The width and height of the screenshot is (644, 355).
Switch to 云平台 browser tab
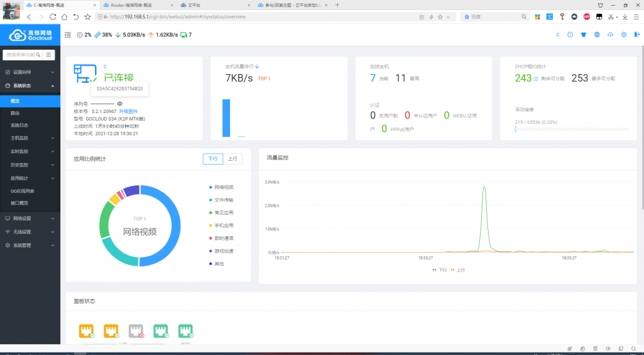pyautogui.click(x=215, y=5)
